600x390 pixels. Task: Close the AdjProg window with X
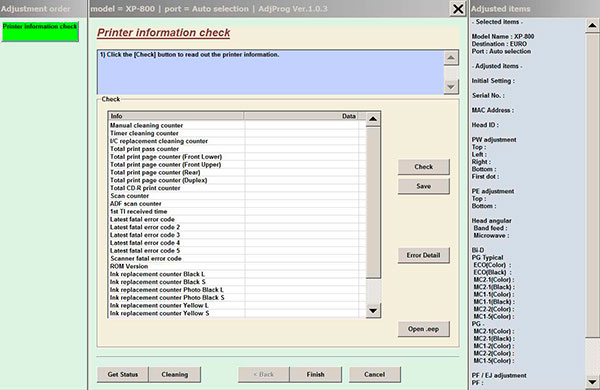click(x=458, y=9)
